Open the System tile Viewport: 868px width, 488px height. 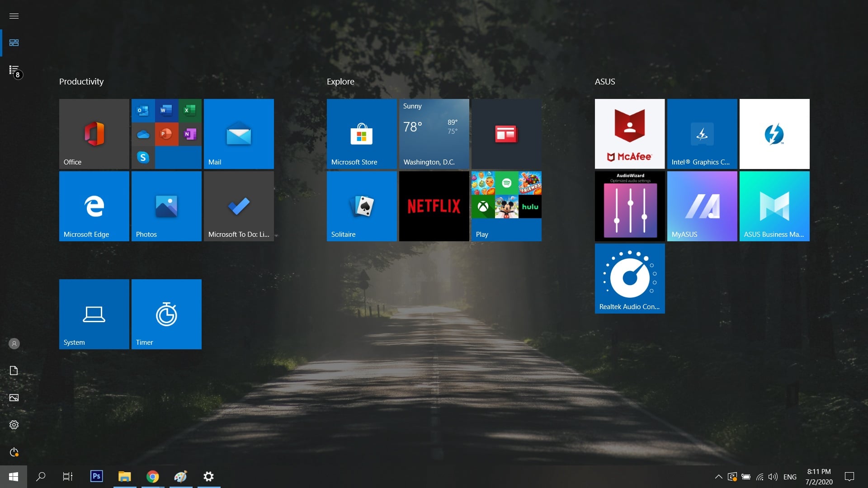pyautogui.click(x=94, y=314)
